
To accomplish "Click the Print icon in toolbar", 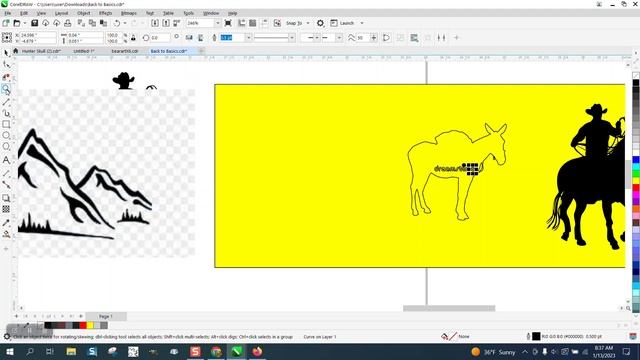I will (x=68, y=23).
